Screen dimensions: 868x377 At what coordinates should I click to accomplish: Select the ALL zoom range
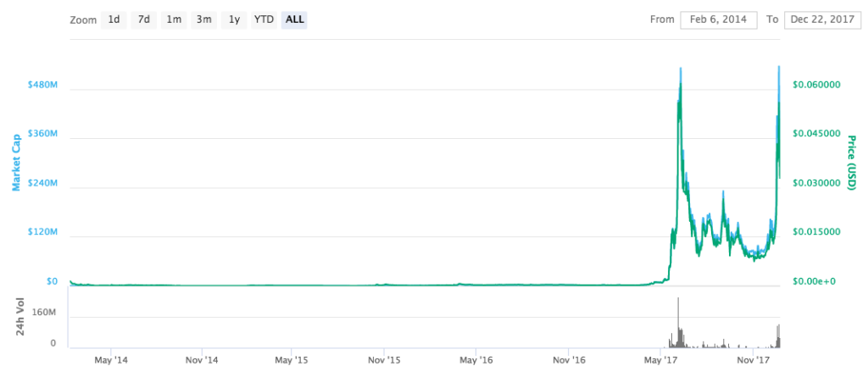294,20
